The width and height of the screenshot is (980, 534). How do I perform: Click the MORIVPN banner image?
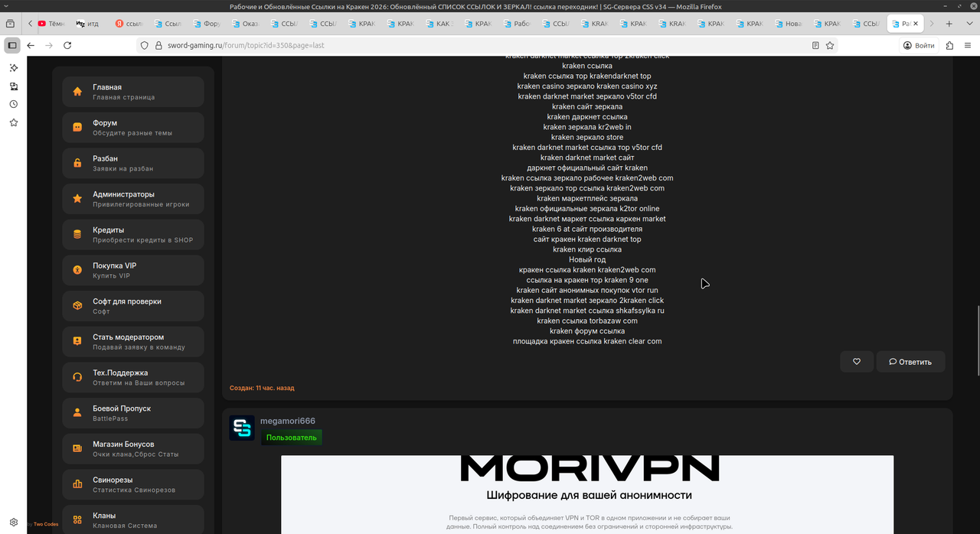[x=587, y=494]
